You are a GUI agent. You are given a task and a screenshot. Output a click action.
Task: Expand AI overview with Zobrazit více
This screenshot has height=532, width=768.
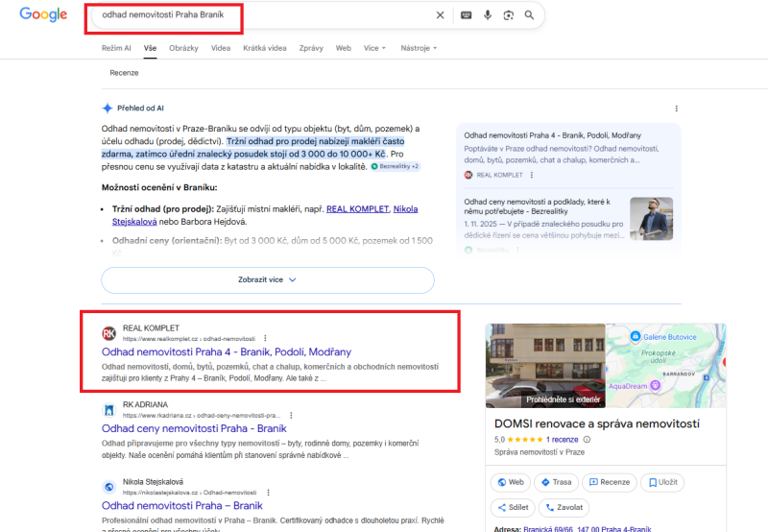click(268, 279)
